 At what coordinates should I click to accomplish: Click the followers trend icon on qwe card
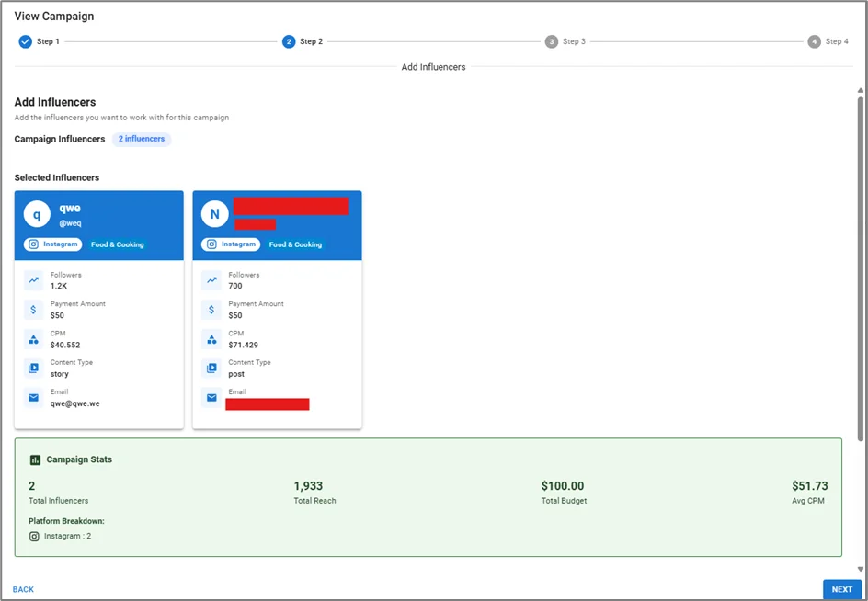click(33, 280)
